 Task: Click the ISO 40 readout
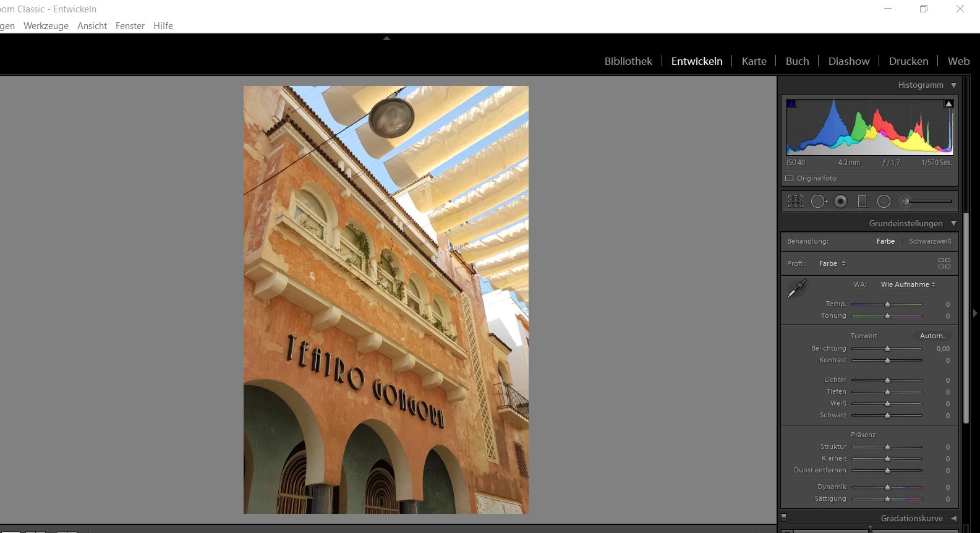[796, 163]
